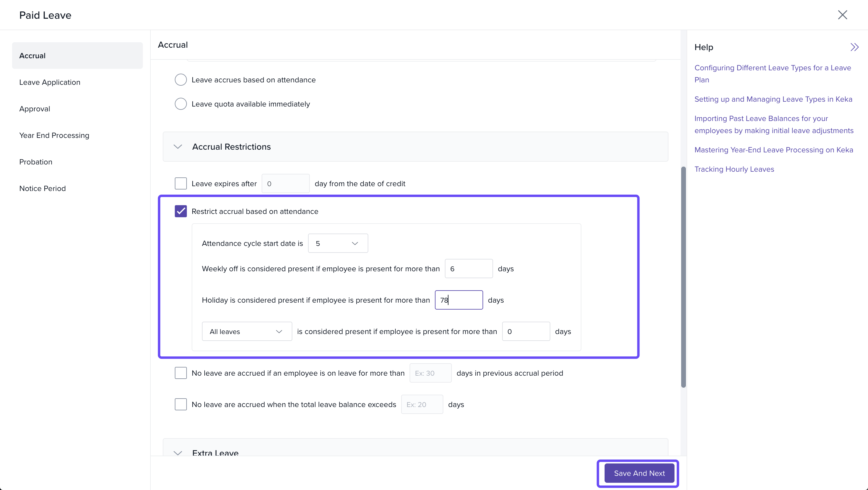Image resolution: width=868 pixels, height=490 pixels.
Task: Enable the 'Leave expires after' checkbox
Action: click(181, 183)
